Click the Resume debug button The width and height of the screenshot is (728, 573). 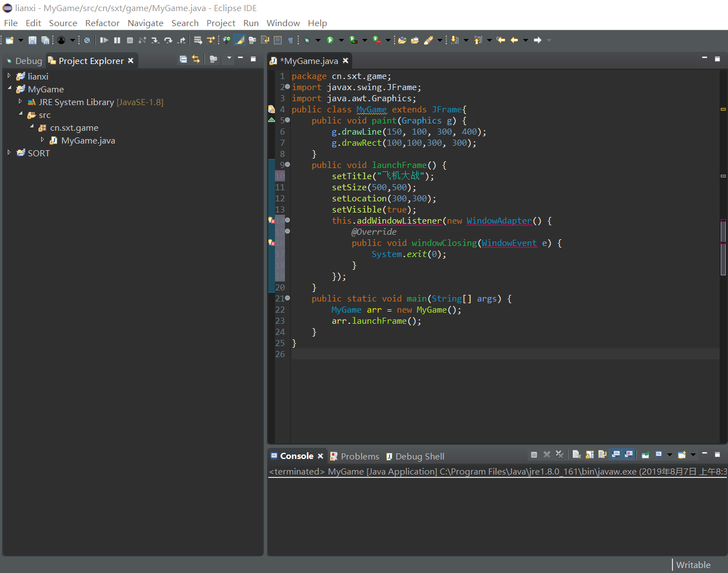104,40
